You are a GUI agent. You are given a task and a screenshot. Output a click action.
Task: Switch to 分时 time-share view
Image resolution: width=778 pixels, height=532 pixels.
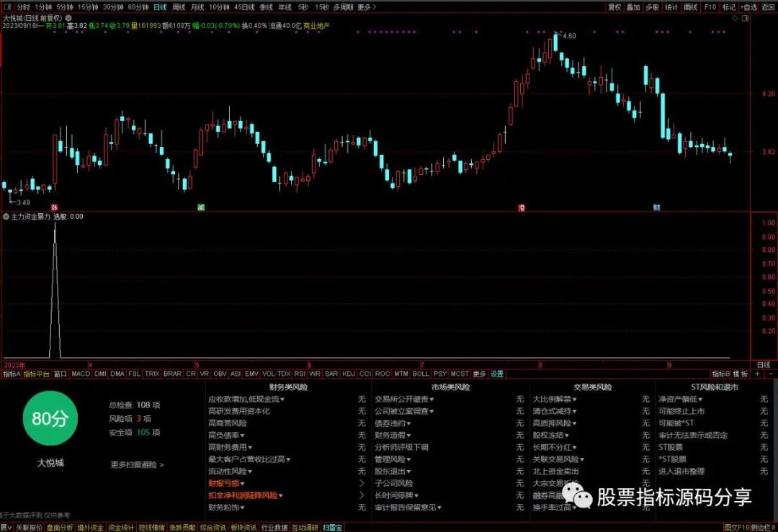(x=23, y=7)
